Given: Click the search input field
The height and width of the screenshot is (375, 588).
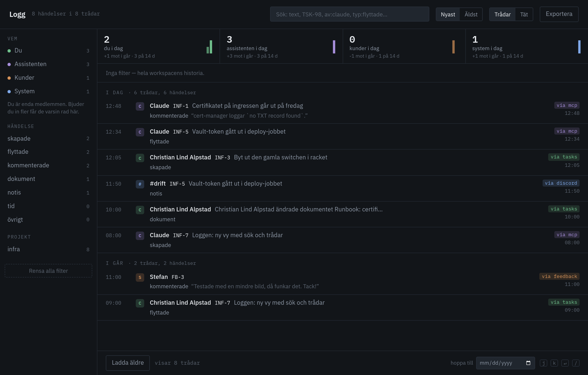Looking at the screenshot, I should (349, 14).
